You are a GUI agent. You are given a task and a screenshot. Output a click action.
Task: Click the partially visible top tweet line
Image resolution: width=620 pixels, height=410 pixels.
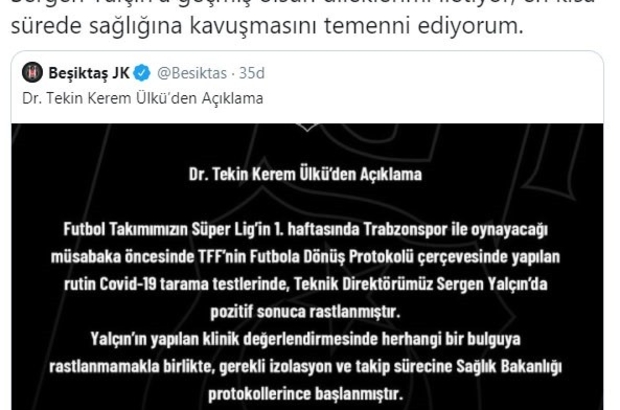point(302,2)
